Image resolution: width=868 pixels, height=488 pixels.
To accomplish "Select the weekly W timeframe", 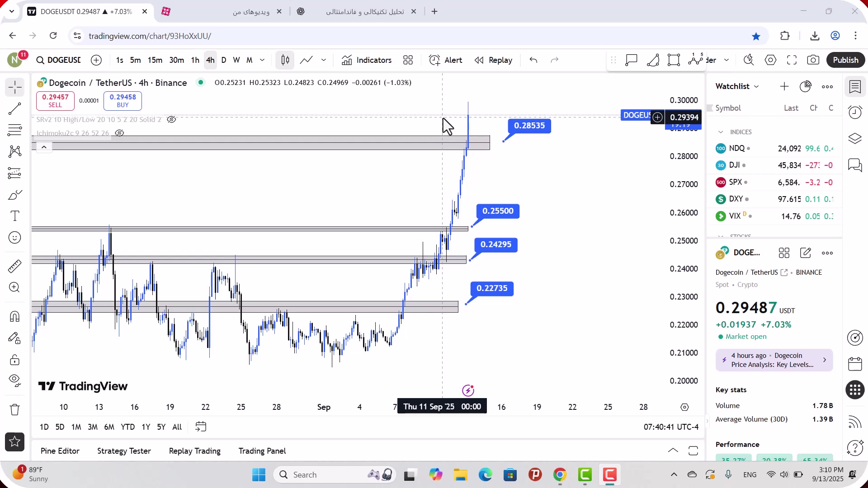I will click(236, 60).
